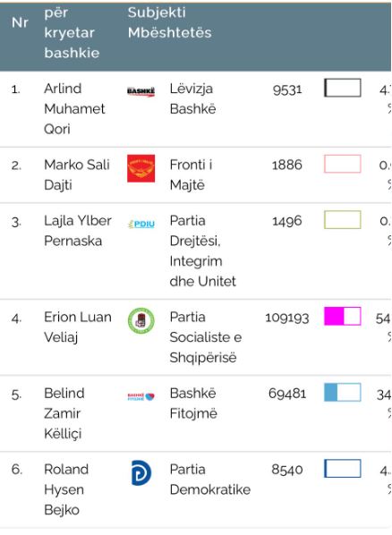Select candidate Marko Sali Dajti
The image size is (392, 535).
point(77,174)
